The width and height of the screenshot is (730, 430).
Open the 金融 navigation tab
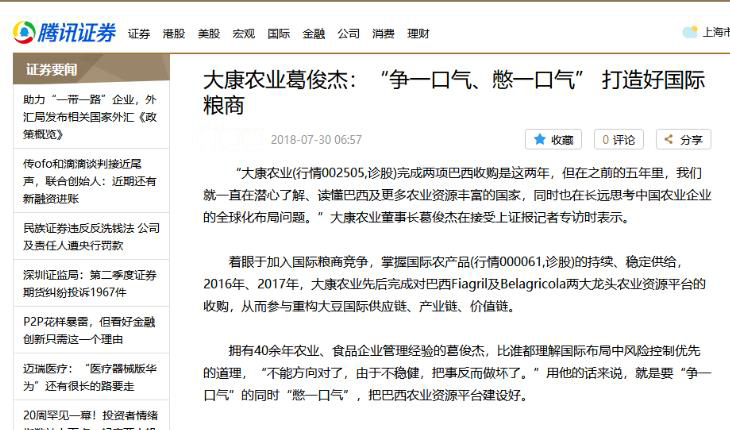tap(314, 34)
